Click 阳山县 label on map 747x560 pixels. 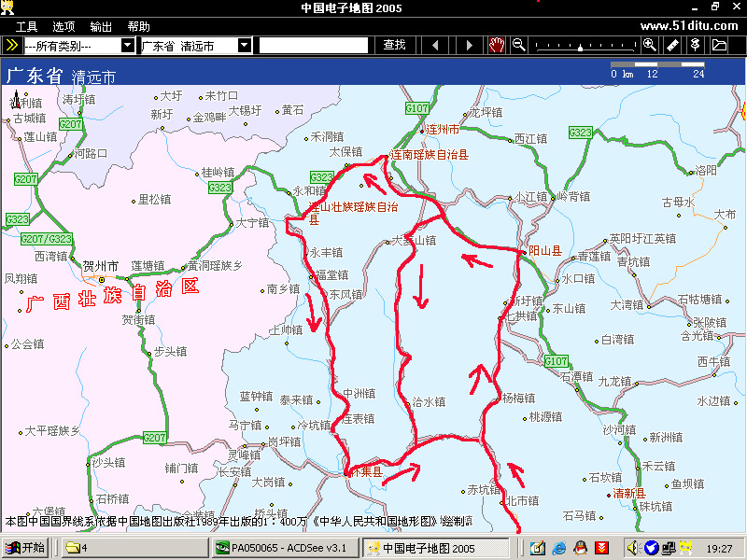[x=545, y=251]
